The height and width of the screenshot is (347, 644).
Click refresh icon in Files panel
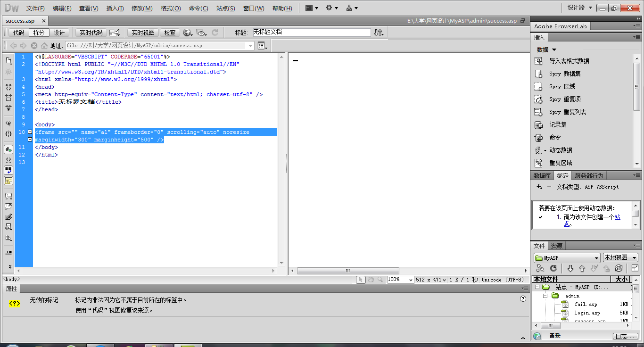553,268
